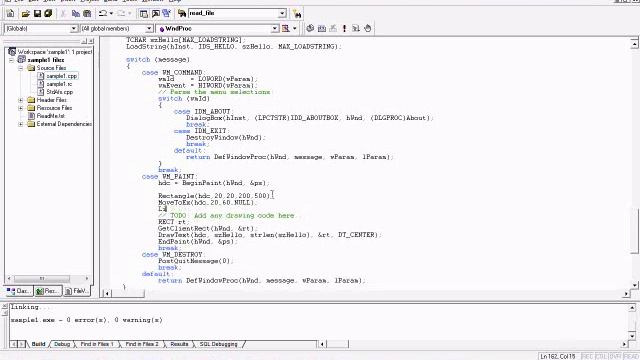Click the Save All toolbar icon
Viewport: 640px width, 360px height.
click(48, 13)
